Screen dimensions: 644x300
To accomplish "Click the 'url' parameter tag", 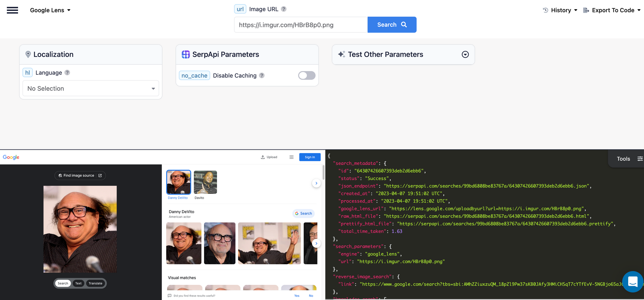I will (240, 9).
